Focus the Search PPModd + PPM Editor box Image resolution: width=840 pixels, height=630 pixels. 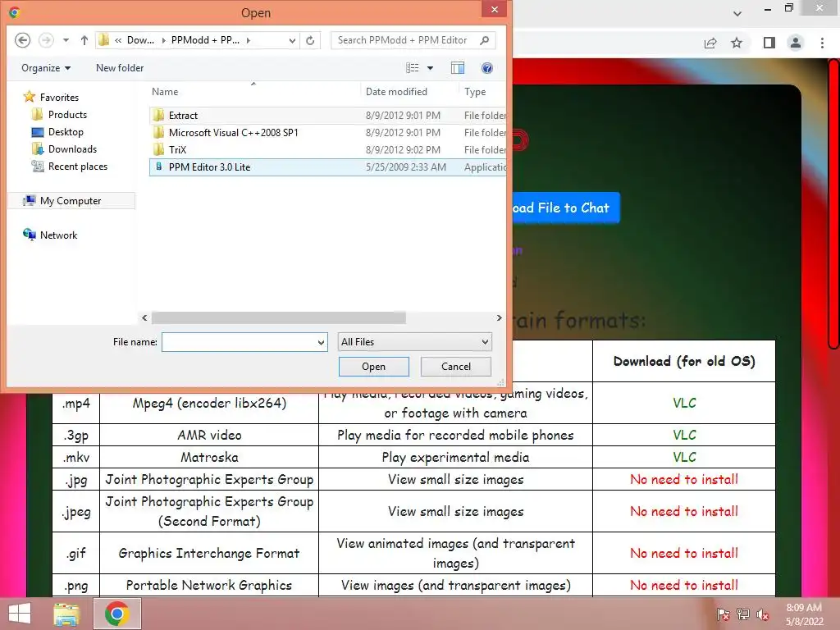[413, 40]
